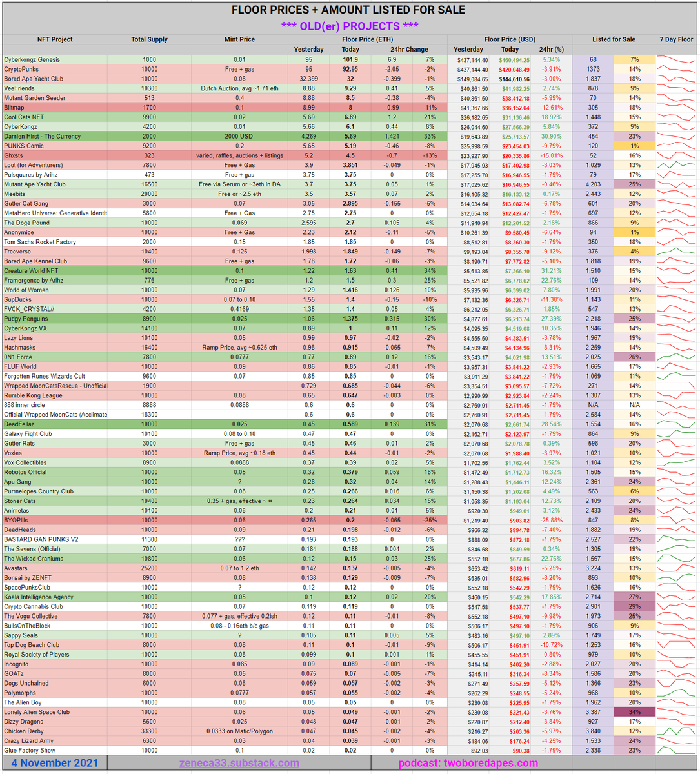Click the Forgotten Runes Wizards Cult sparkline
This screenshot has width=700, height=774.
click(x=676, y=376)
